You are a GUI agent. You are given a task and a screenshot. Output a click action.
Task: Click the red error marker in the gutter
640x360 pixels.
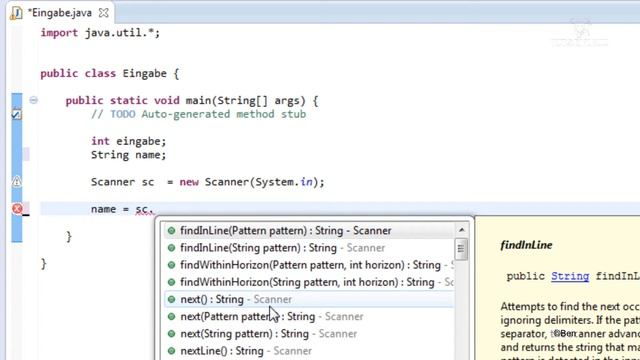tap(17, 209)
